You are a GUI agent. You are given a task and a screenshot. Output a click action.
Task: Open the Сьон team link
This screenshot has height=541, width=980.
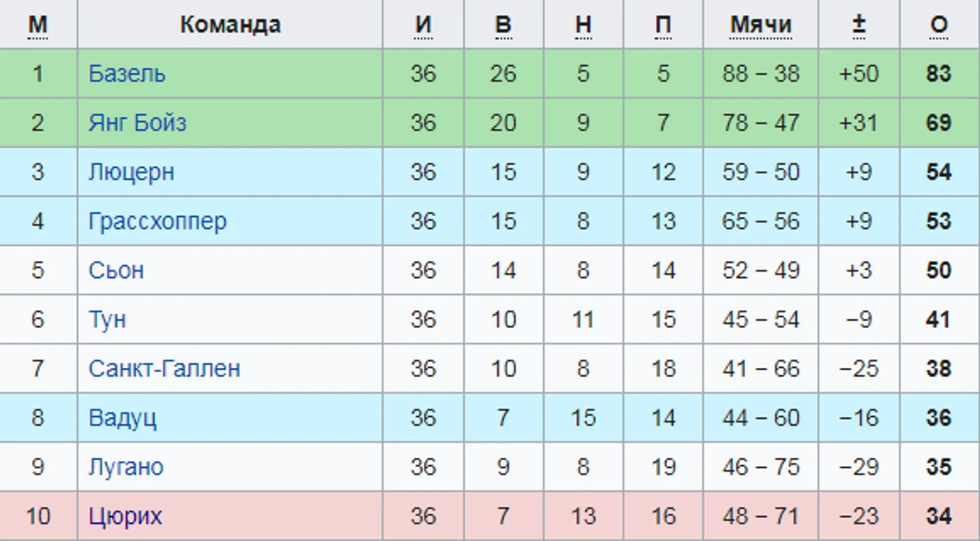coord(116,270)
